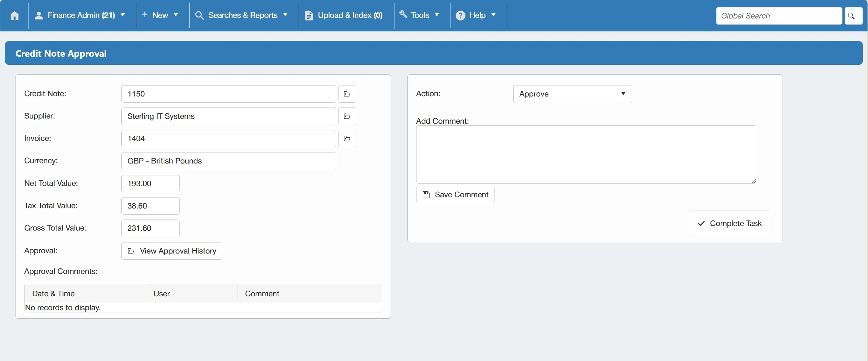Screen dimensions: 868x361
Task: Click the Gross Total Value 231.60 field
Action: (150, 228)
